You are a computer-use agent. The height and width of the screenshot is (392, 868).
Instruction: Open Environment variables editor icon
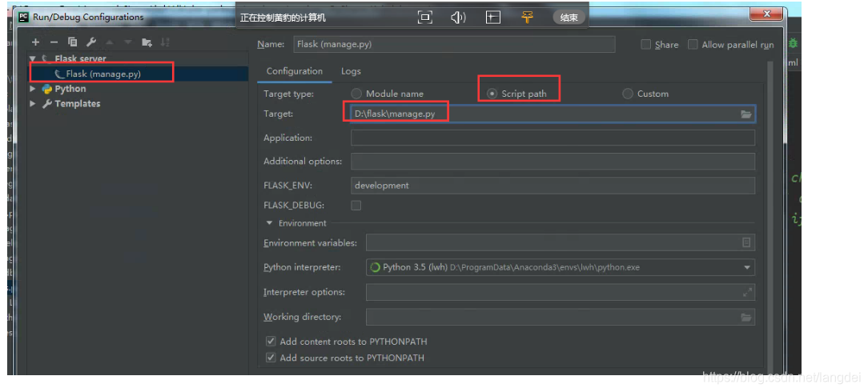point(746,242)
